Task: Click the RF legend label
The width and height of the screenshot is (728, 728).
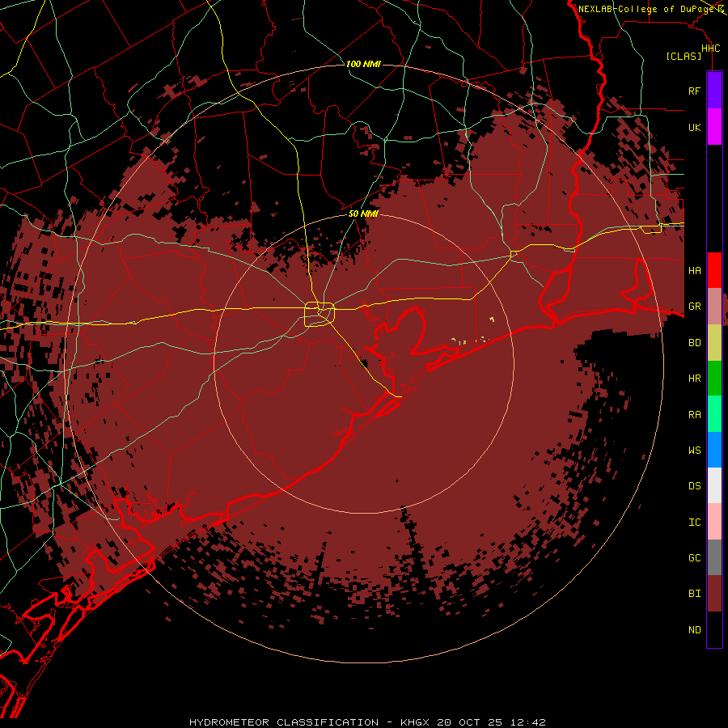Action: coord(694,91)
